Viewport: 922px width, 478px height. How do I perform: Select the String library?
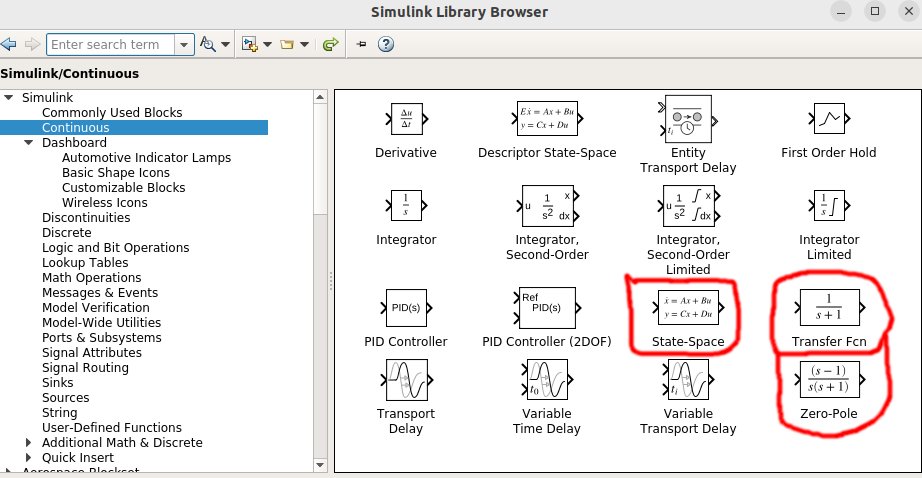(59, 413)
